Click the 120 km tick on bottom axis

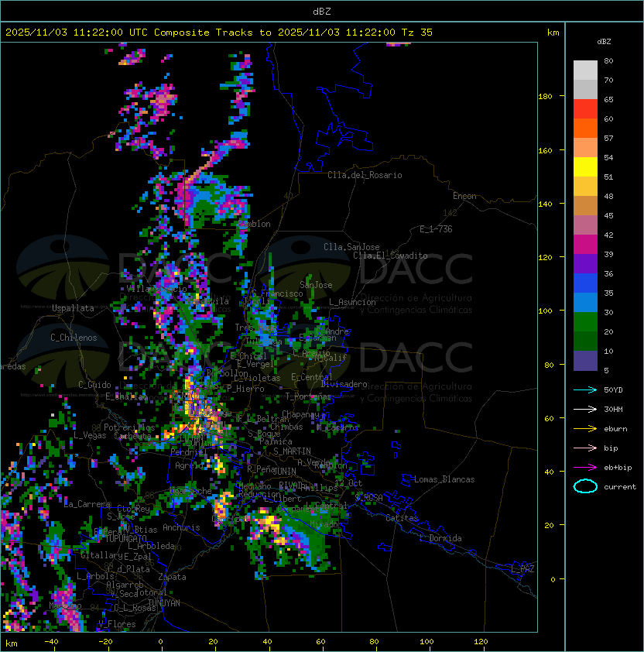pos(481,642)
